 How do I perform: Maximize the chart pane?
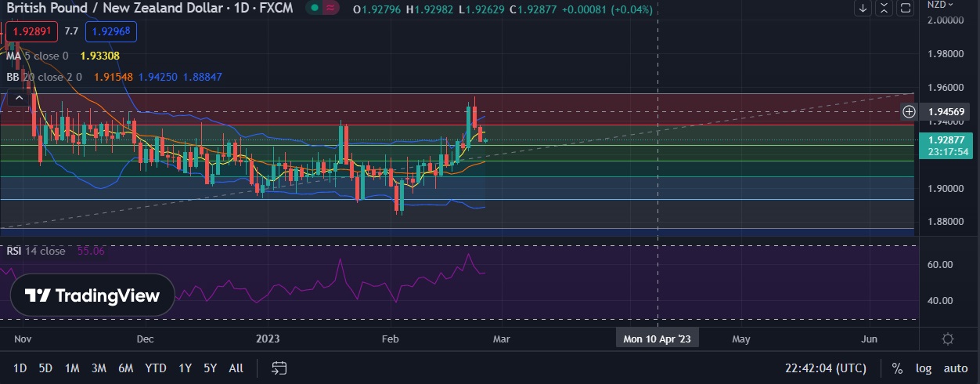pyautogui.click(x=906, y=9)
